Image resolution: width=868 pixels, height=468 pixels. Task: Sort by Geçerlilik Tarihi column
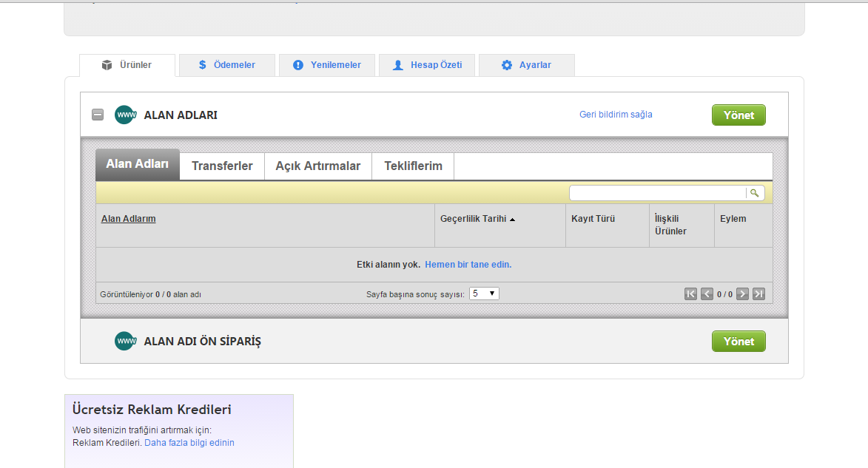(474, 219)
